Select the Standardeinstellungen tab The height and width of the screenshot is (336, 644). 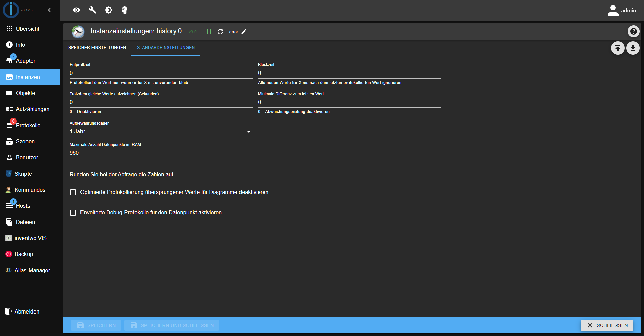pos(166,48)
